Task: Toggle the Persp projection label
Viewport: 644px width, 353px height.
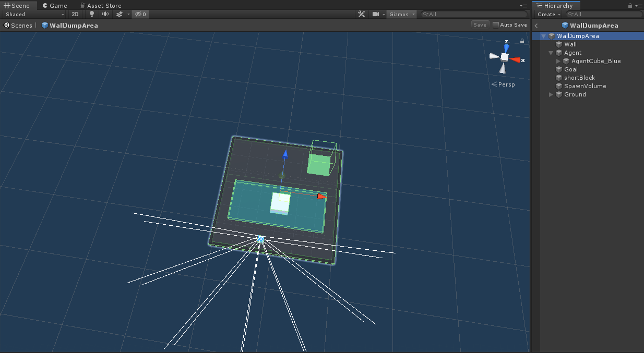Action: click(x=503, y=84)
